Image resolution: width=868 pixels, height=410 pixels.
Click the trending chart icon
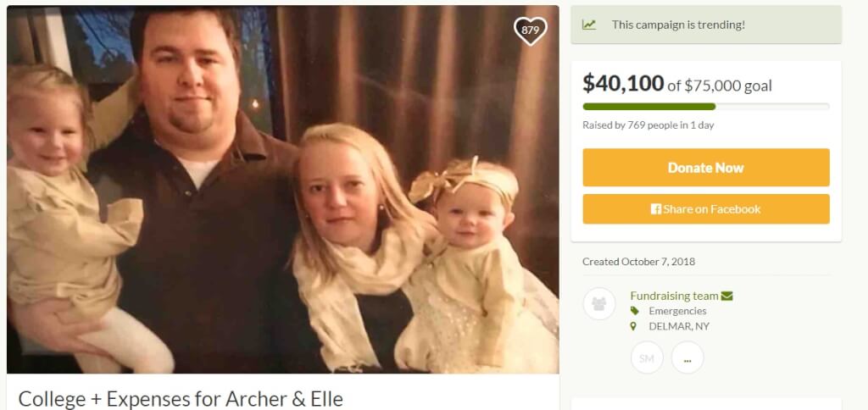[x=589, y=25]
